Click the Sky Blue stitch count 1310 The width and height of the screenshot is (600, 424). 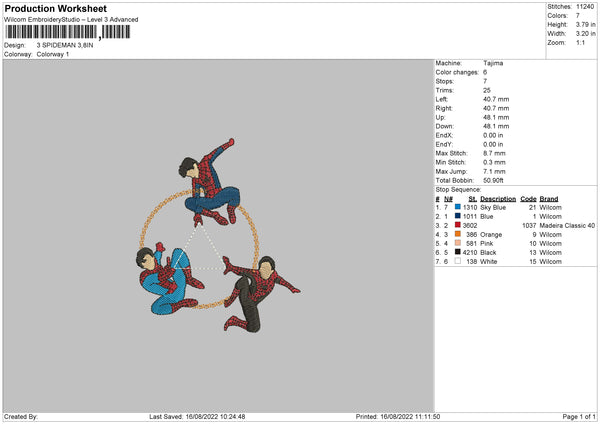point(470,207)
